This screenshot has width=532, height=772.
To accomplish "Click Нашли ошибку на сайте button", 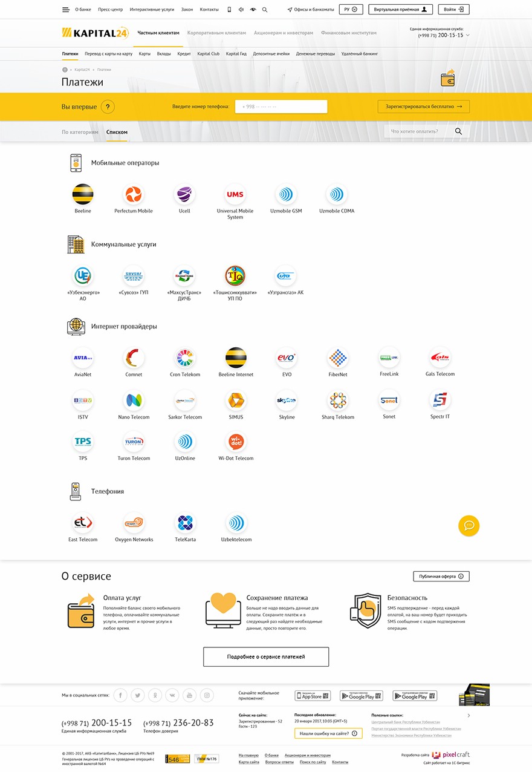I will click(x=328, y=733).
